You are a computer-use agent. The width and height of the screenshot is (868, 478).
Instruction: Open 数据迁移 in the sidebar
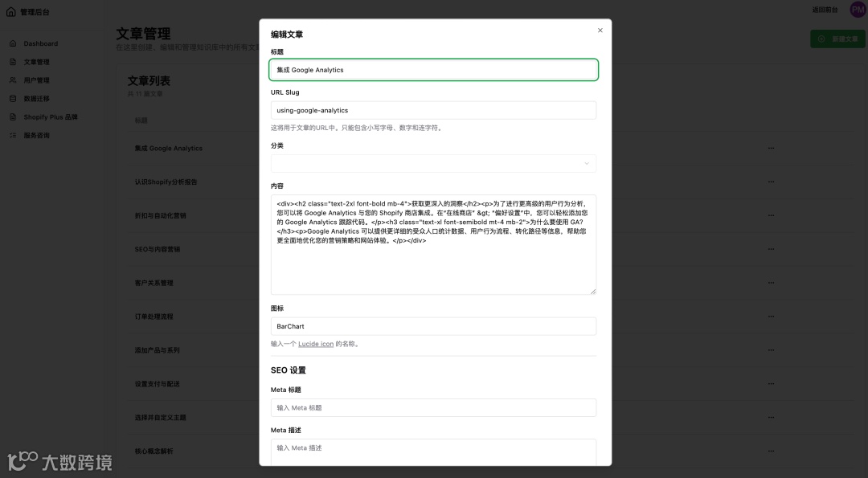pos(36,99)
